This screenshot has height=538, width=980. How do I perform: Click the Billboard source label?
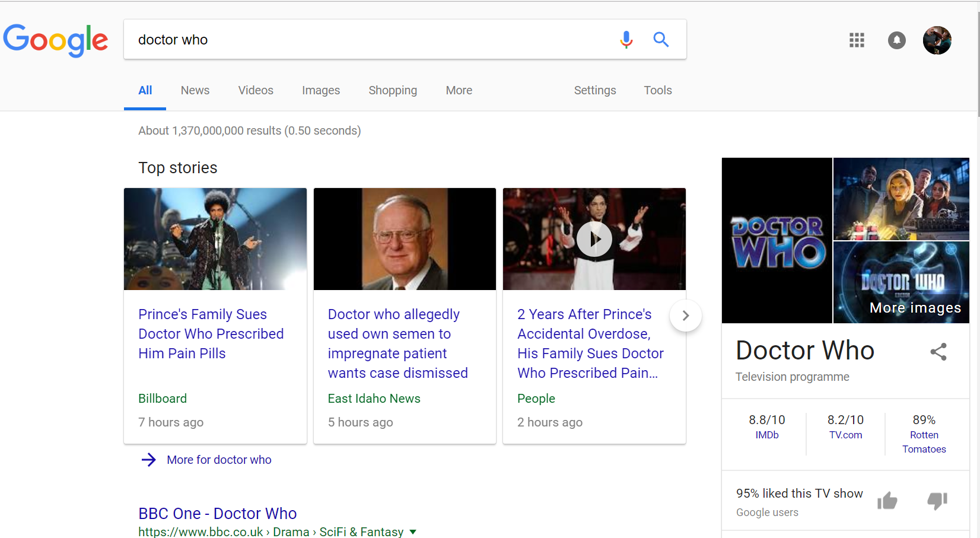point(163,399)
